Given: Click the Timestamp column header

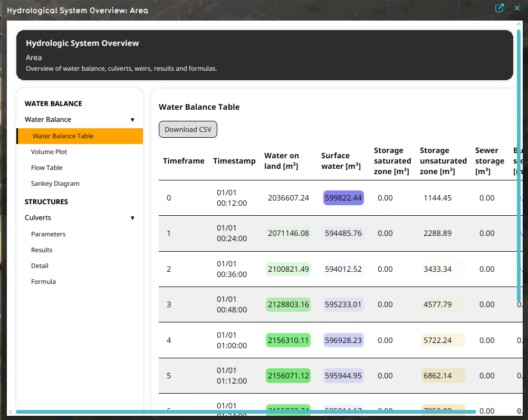Looking at the screenshot, I should pyautogui.click(x=234, y=161).
